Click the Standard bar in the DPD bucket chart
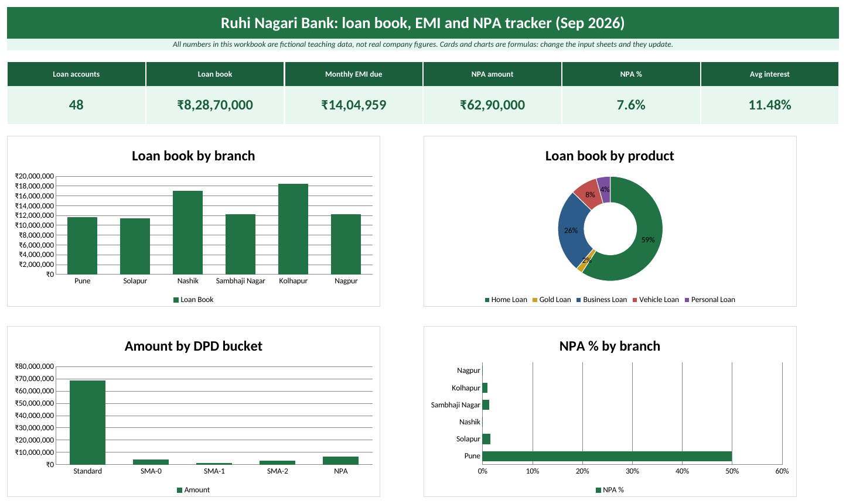Viewport: 846px width, 504px height. tap(87, 423)
